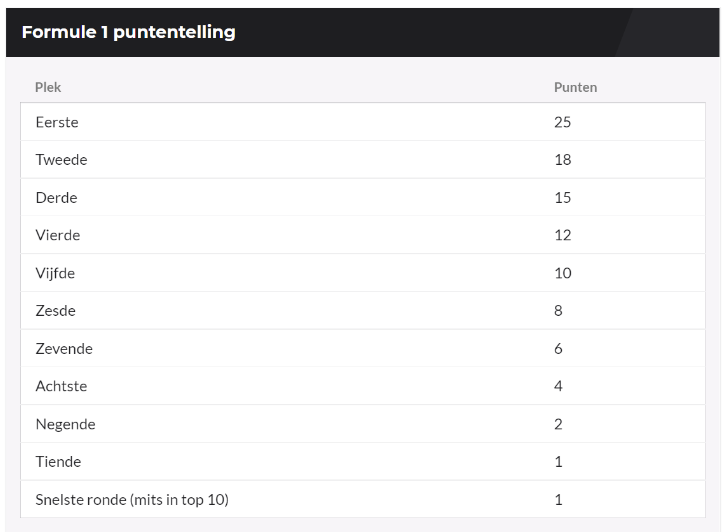Click the Vijfde row label
Image resolution: width=727 pixels, height=532 pixels.
pyautogui.click(x=55, y=273)
